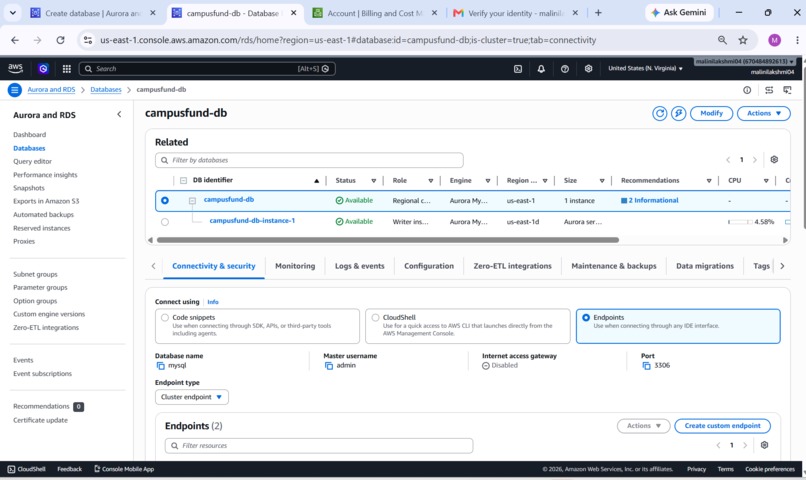This screenshot has width=806, height=480.
Task: Bookmark this page with the star
Action: click(743, 40)
